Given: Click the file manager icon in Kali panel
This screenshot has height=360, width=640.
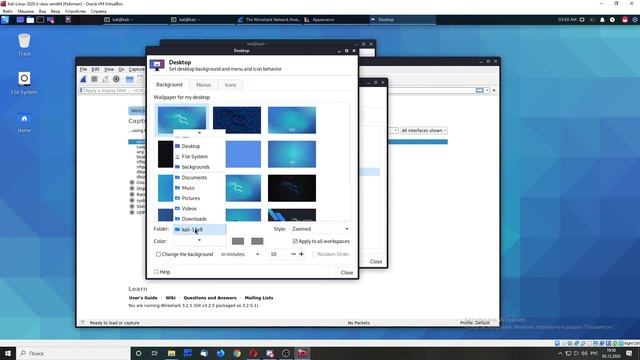Looking at the screenshot, I should (x=30, y=20).
